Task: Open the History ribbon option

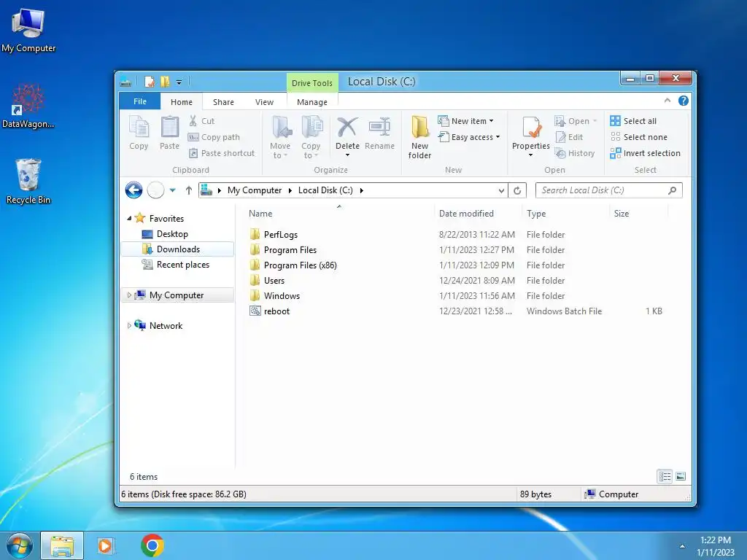Action: tap(575, 153)
